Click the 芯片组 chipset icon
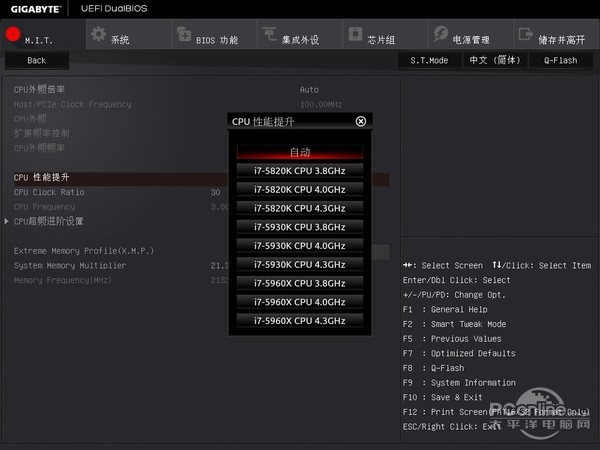 [355, 34]
